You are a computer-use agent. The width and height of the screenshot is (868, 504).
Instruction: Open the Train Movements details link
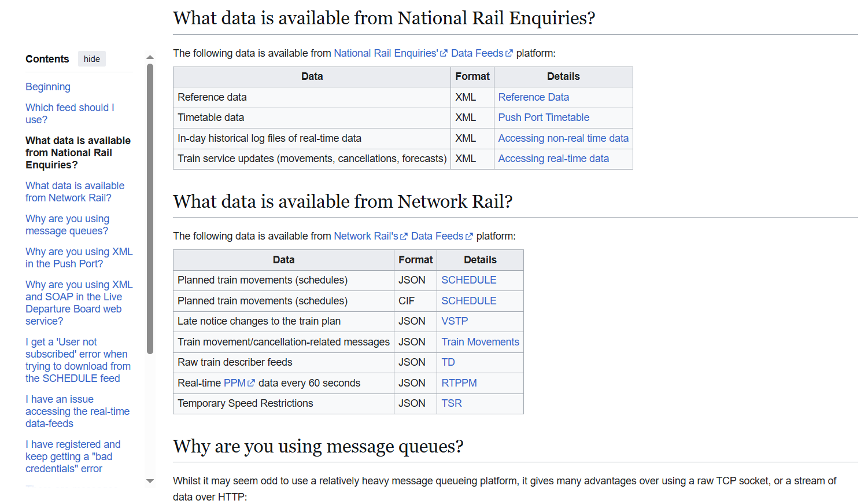point(480,342)
